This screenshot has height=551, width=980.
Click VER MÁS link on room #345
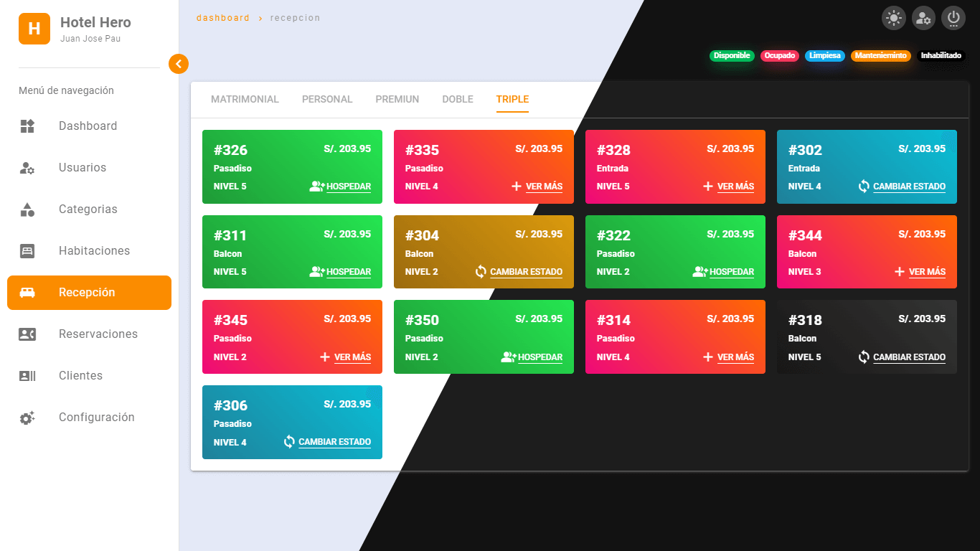[352, 357]
